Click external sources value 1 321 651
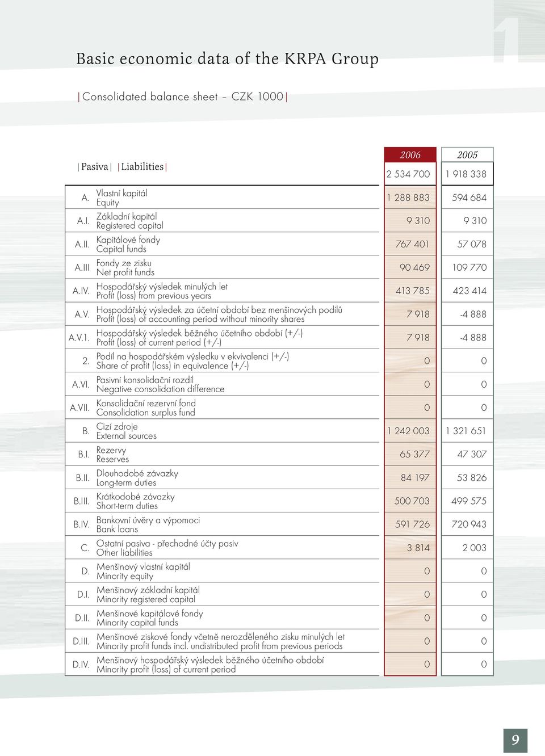 coord(466,431)
